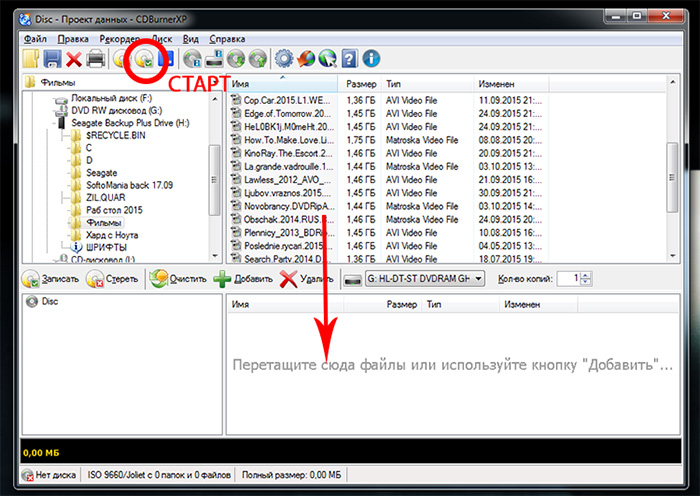Select the Хард с Ноута folder
This screenshot has width=700, height=496.
pos(112,235)
